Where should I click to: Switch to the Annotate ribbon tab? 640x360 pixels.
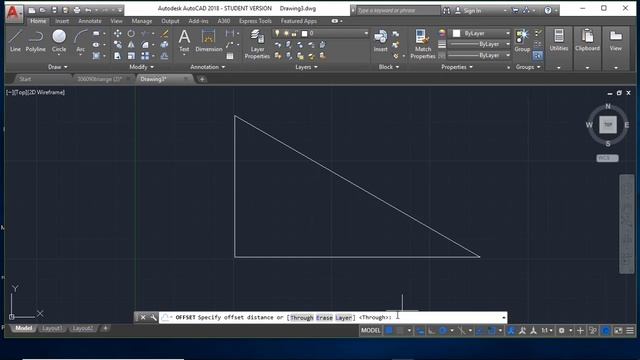point(89,21)
